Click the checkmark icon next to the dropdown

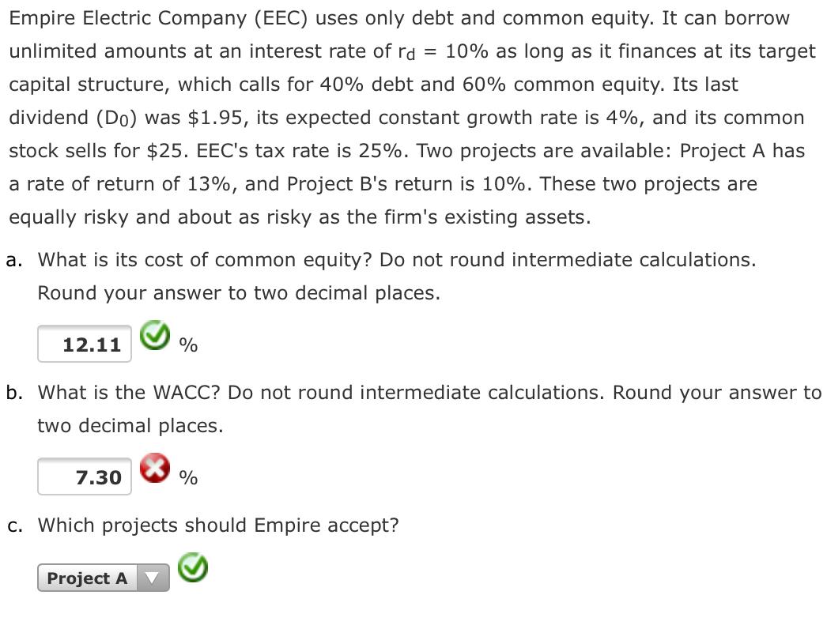coord(193,567)
